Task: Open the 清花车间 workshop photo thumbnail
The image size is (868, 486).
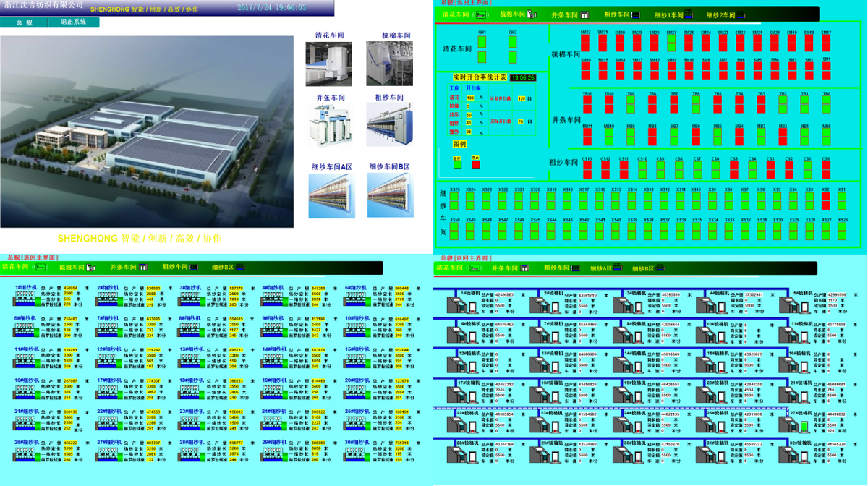Action: 328,64
